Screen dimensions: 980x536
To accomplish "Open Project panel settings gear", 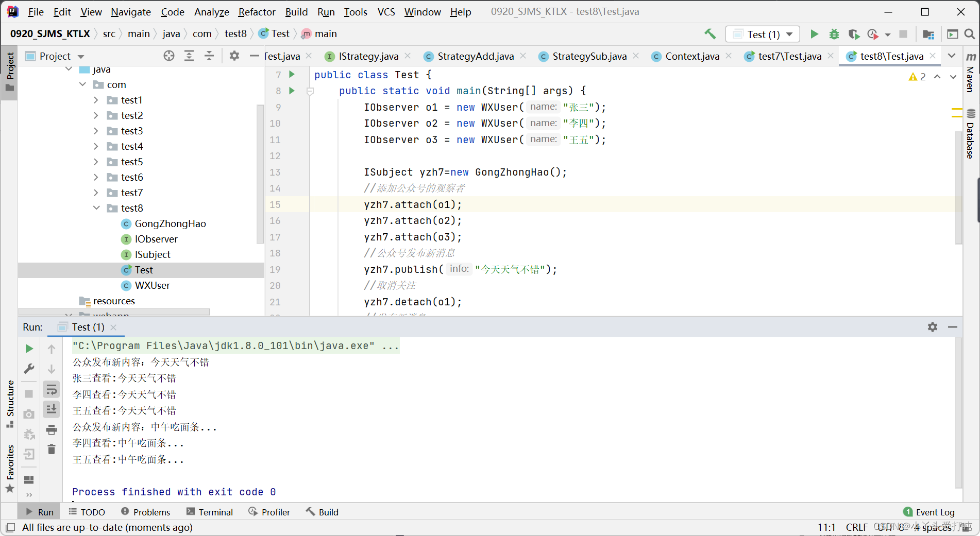I will [x=234, y=56].
